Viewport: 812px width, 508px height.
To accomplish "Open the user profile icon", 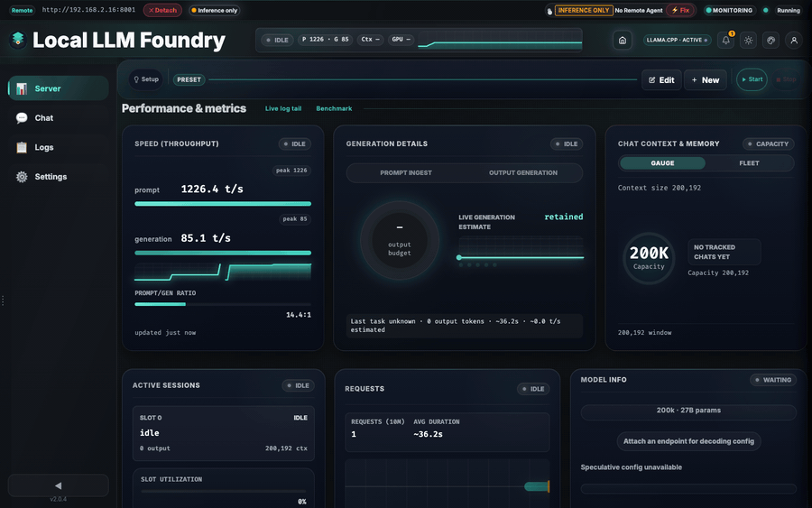I will tap(794, 40).
